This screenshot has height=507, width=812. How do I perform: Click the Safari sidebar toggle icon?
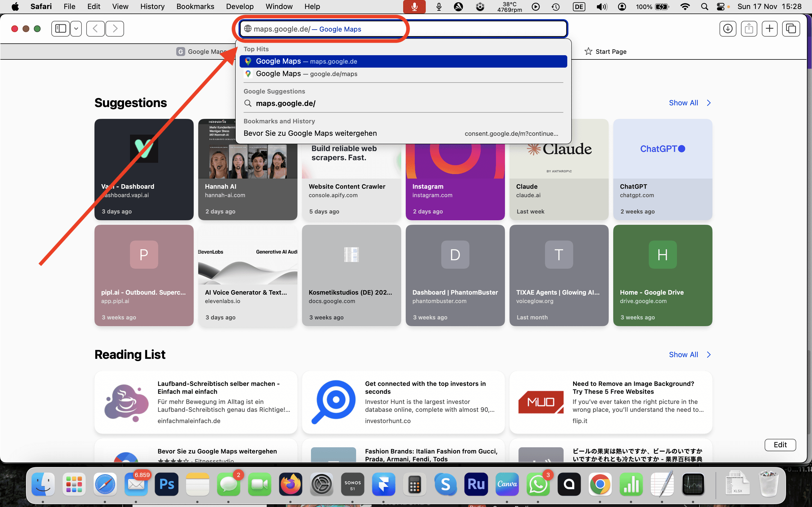coord(60,29)
